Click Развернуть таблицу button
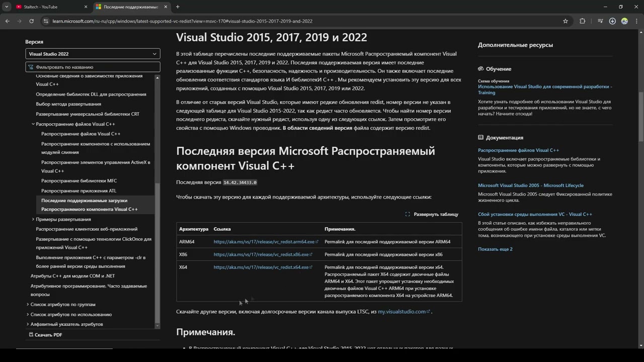Image resolution: width=644 pixels, height=362 pixels. click(432, 214)
